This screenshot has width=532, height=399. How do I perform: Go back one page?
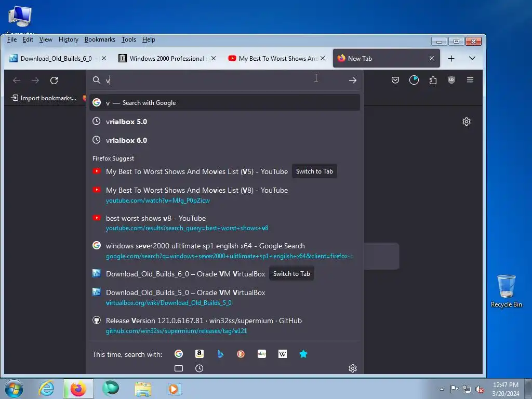click(17, 81)
